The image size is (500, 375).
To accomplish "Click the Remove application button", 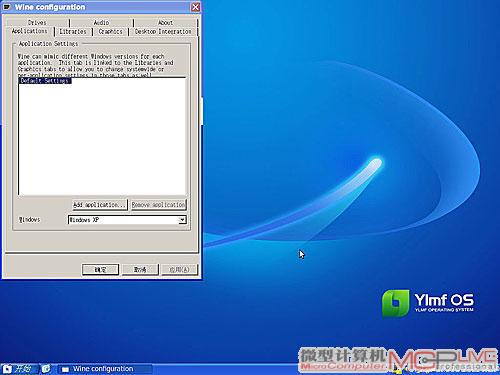I will 158,205.
